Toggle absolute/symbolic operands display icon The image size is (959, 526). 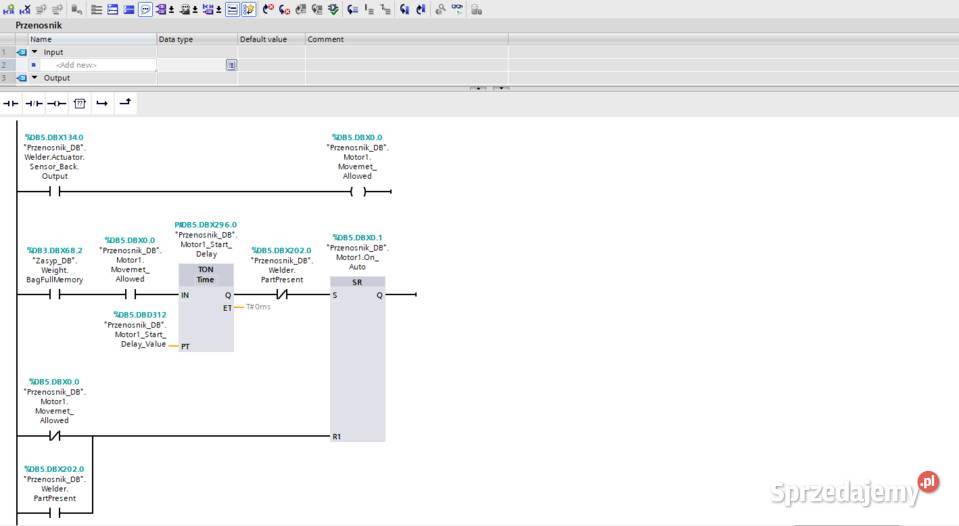pos(160,9)
